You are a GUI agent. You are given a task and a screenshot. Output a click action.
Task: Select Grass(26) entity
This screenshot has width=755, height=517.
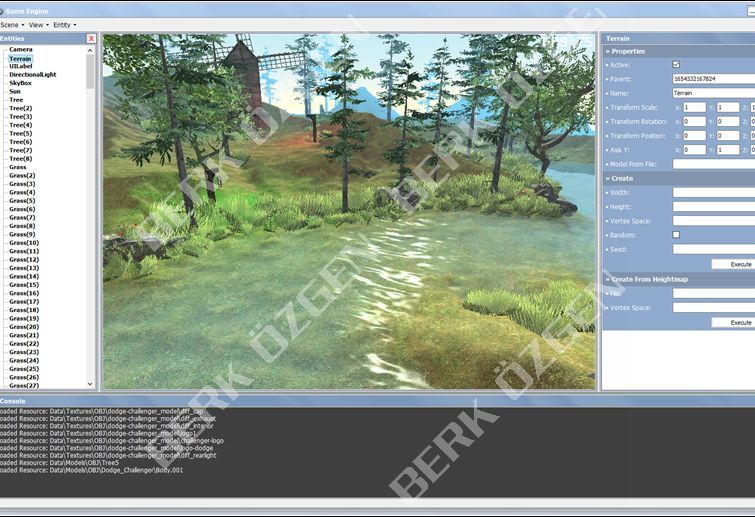(x=24, y=377)
